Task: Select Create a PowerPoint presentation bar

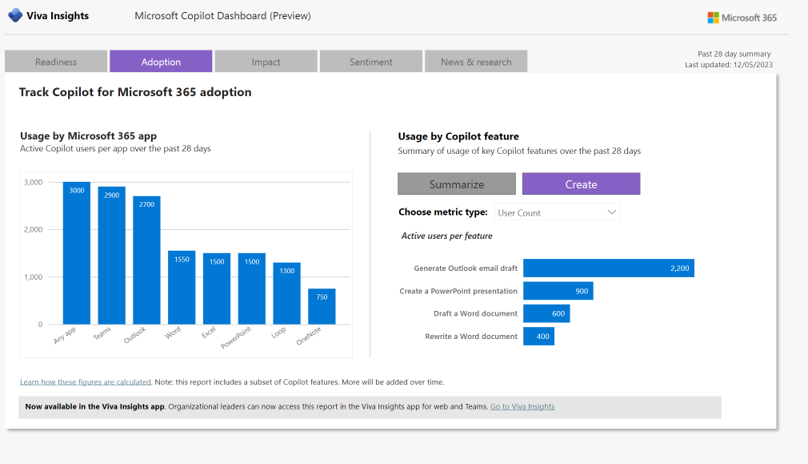Action: [558, 291]
